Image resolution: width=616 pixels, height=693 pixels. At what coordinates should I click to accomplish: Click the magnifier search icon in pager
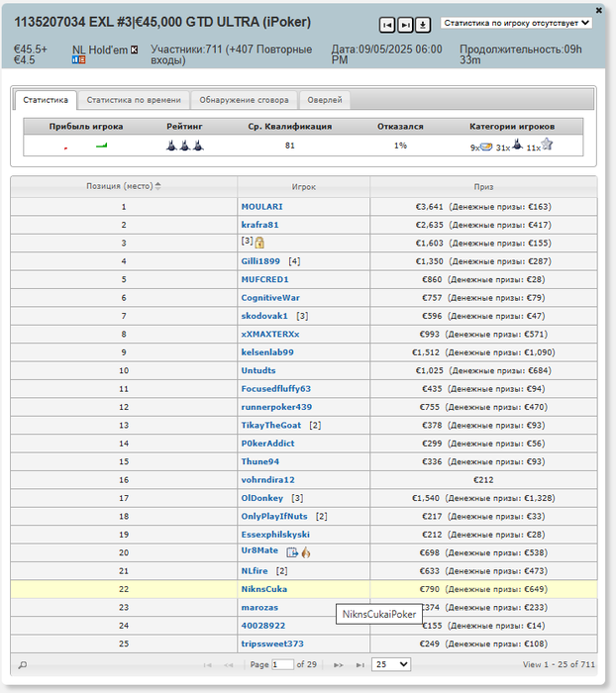pyautogui.click(x=23, y=665)
